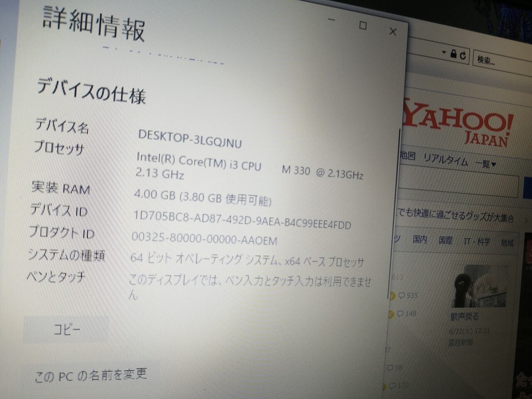532x399 pixels.
Task: Switch to the 国際 news tab
Action: (x=446, y=240)
